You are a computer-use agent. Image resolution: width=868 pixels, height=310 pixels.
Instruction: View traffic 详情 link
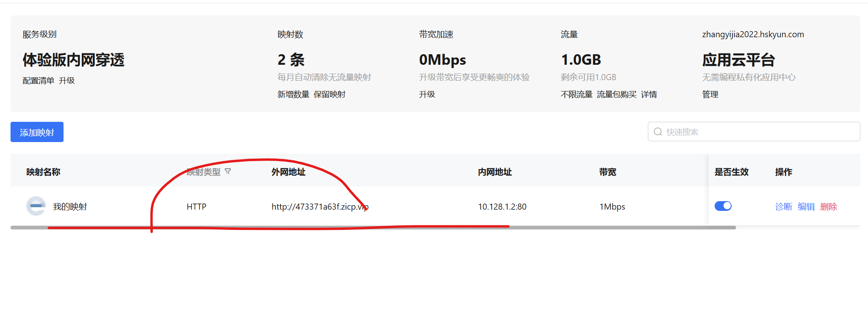tap(649, 94)
